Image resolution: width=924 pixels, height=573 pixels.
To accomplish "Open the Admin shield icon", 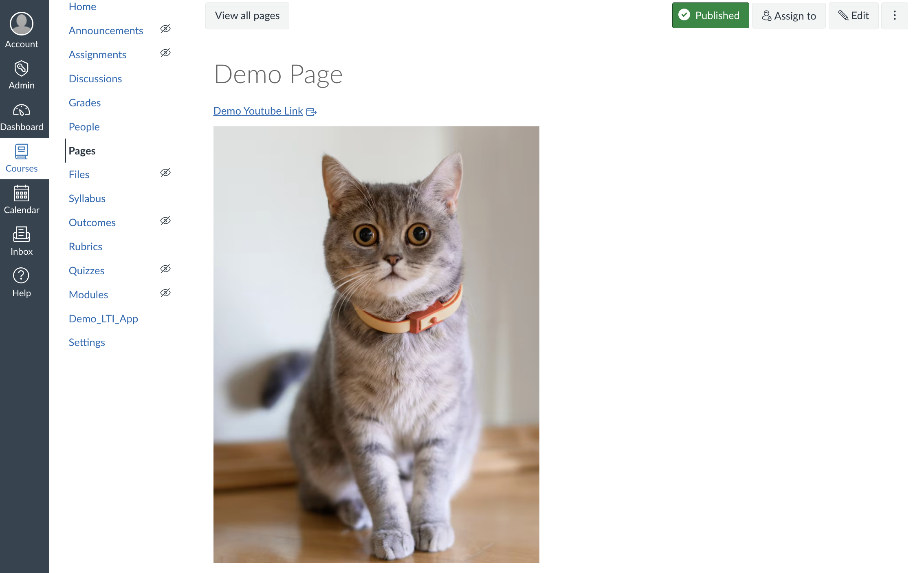I will (22, 68).
